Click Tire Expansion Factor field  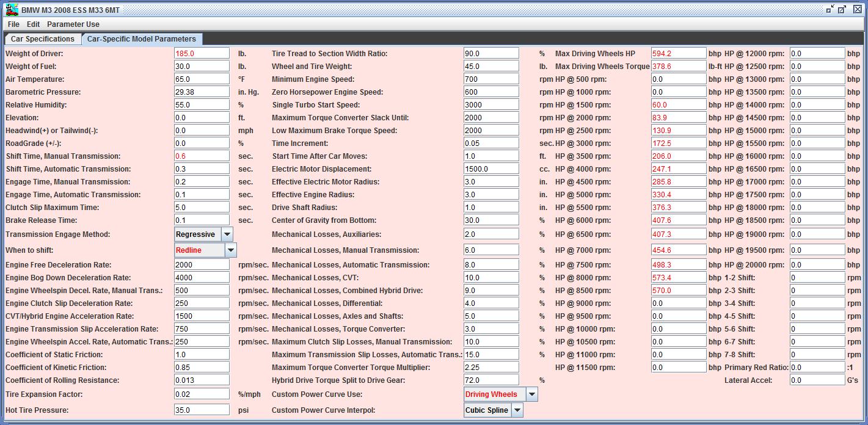(x=202, y=394)
